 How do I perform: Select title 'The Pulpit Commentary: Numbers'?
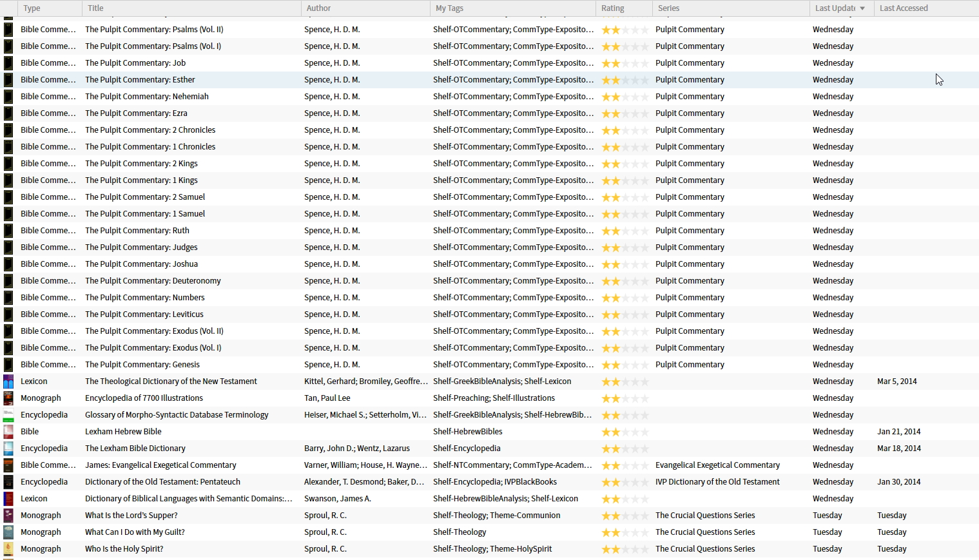145,298
